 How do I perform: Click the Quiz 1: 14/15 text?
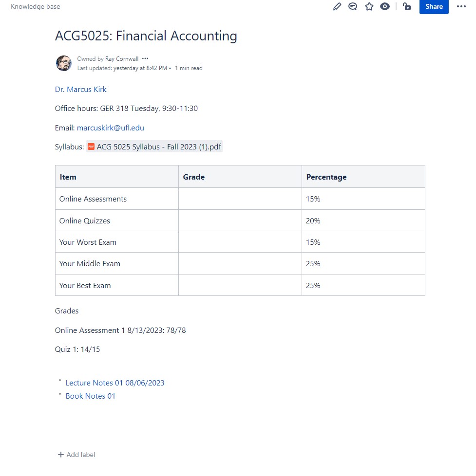click(77, 349)
